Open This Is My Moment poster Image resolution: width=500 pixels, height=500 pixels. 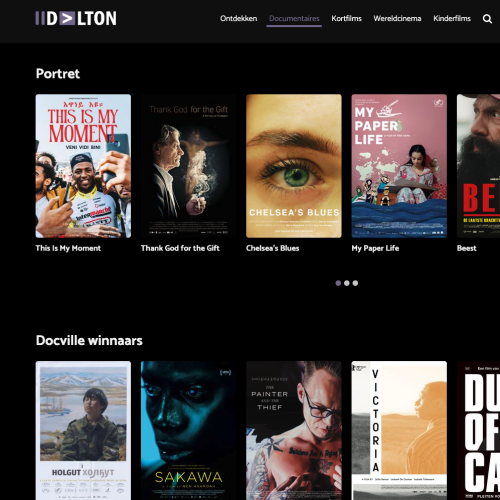point(83,166)
